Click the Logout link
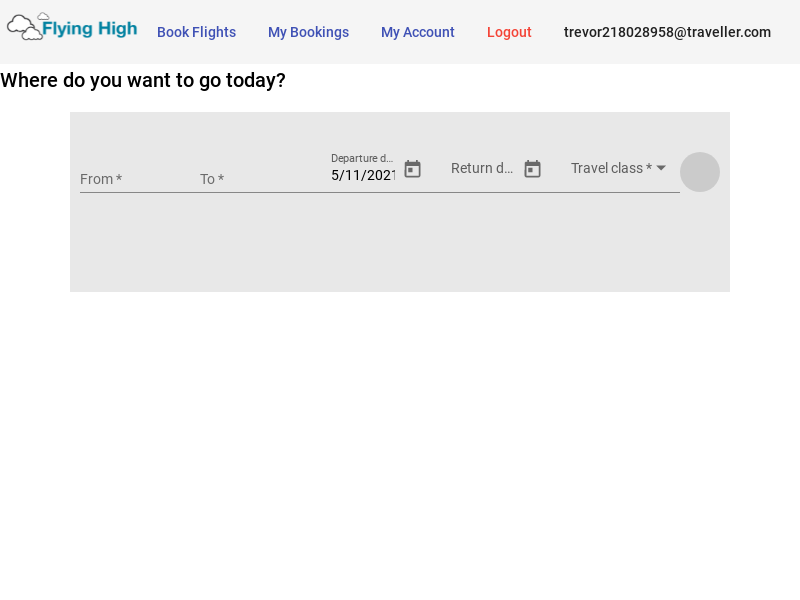The height and width of the screenshot is (600, 800). 509,32
